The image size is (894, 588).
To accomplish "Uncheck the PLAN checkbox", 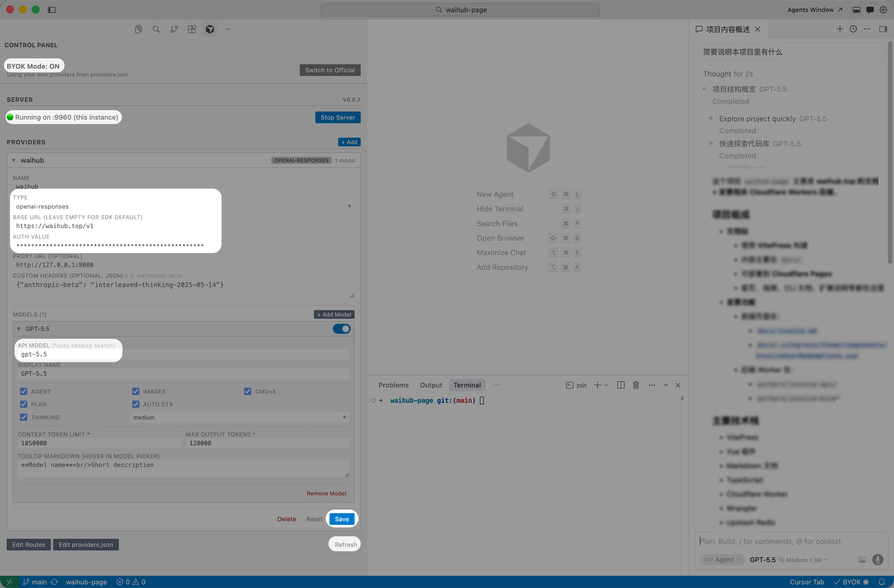I will (x=24, y=404).
